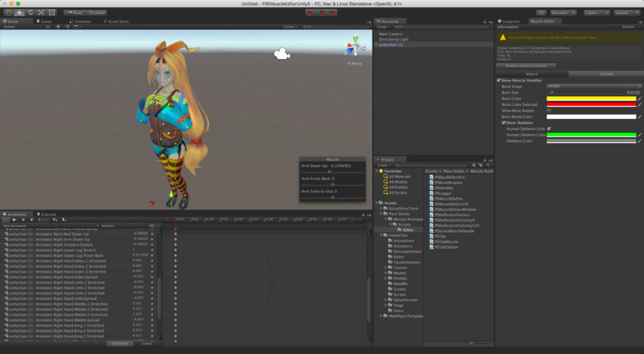Go to the previous keyframe in the Animation window

tap(23, 219)
